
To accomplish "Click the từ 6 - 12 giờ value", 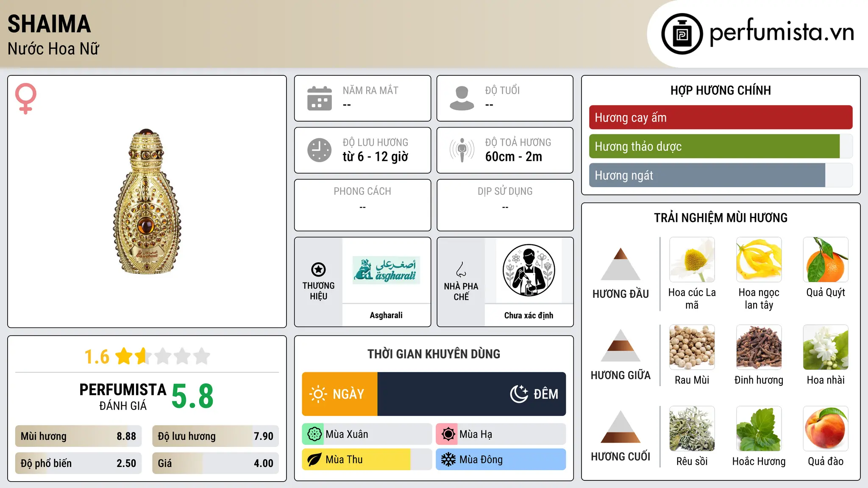I will pos(376,157).
